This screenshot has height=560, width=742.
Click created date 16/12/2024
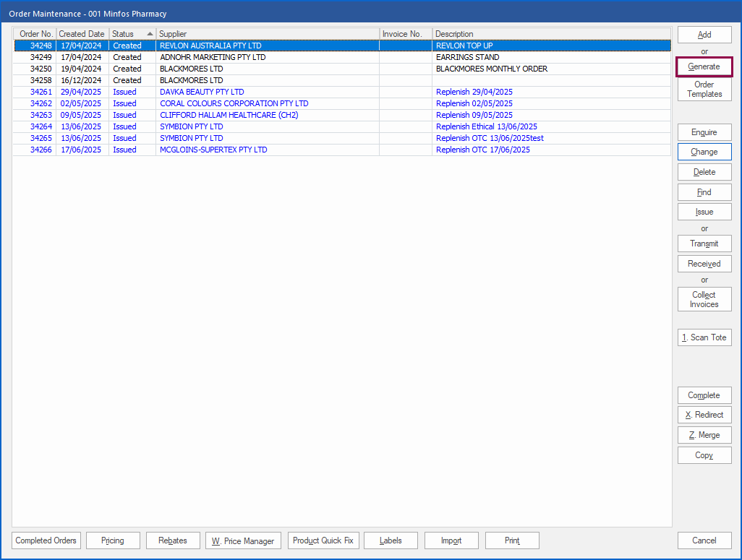pyautogui.click(x=81, y=80)
